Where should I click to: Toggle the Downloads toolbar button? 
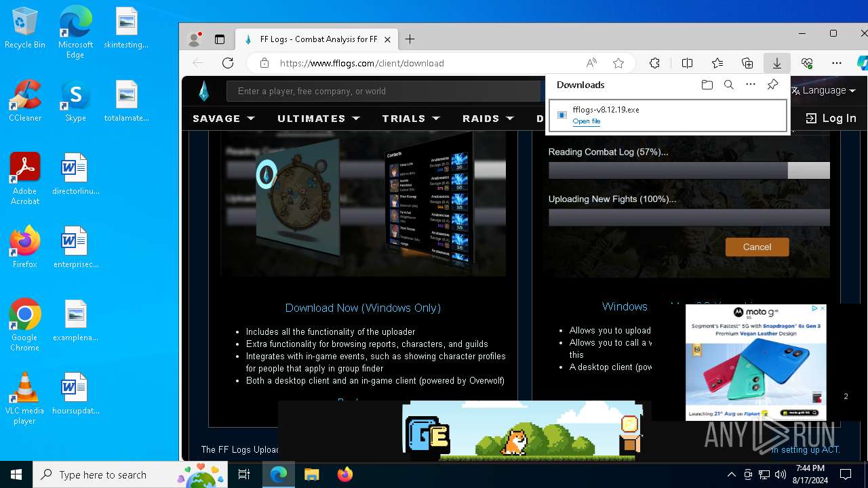(x=777, y=63)
